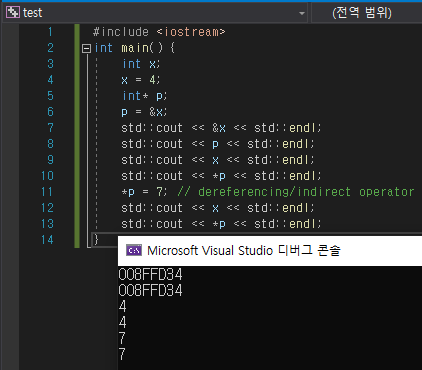This screenshot has width=422, height=370.
Task: Click the Visual Studio debug console icon
Action: pyautogui.click(x=134, y=250)
